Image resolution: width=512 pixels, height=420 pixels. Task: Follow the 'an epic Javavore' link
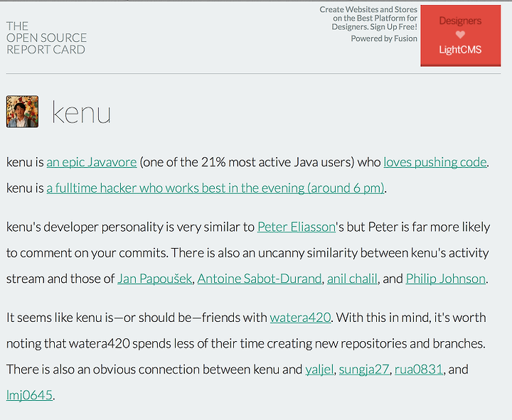(92, 162)
